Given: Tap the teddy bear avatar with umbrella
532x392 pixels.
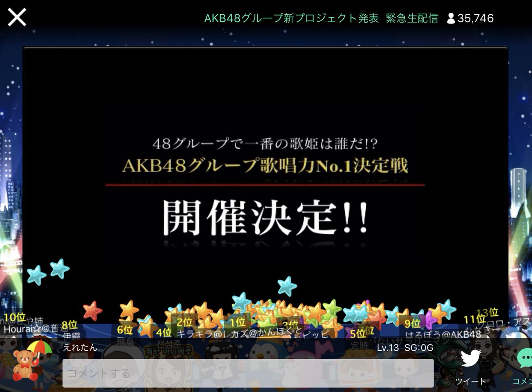Looking at the screenshot, I should pyautogui.click(x=31, y=361).
